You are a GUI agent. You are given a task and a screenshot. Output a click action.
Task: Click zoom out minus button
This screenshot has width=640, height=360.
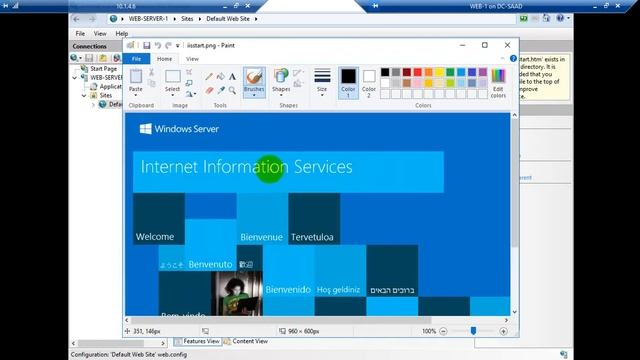(x=443, y=331)
